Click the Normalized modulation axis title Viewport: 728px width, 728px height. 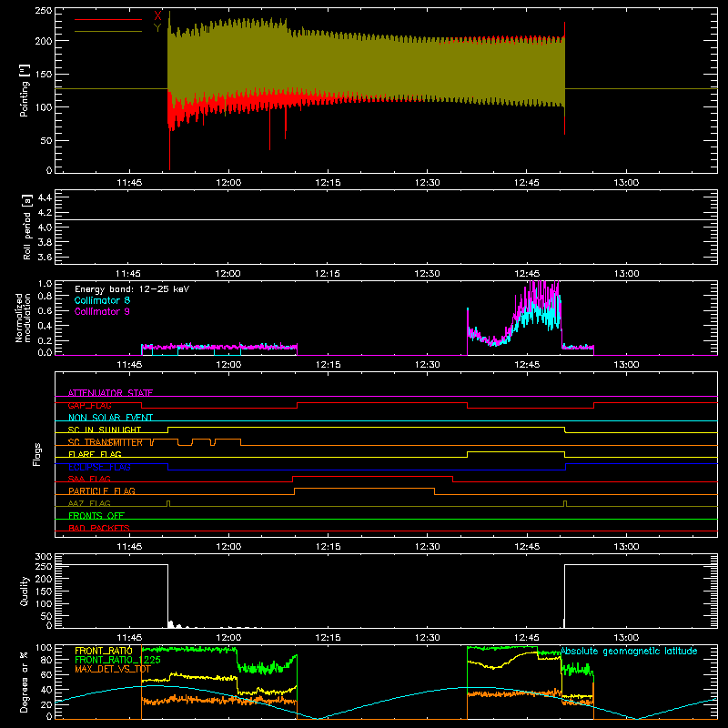click(x=23, y=318)
